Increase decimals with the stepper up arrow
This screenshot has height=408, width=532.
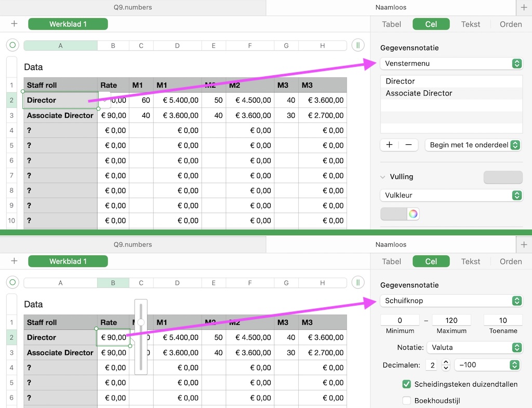click(446, 362)
